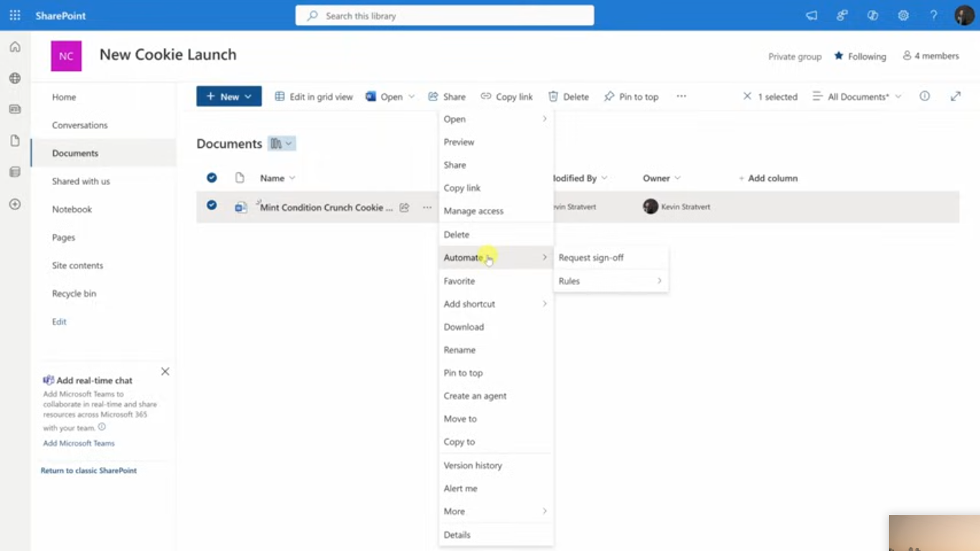Deselect the Mint Condition Crunch Cookie checkbox
This screenshot has height=551, width=980.
click(212, 205)
